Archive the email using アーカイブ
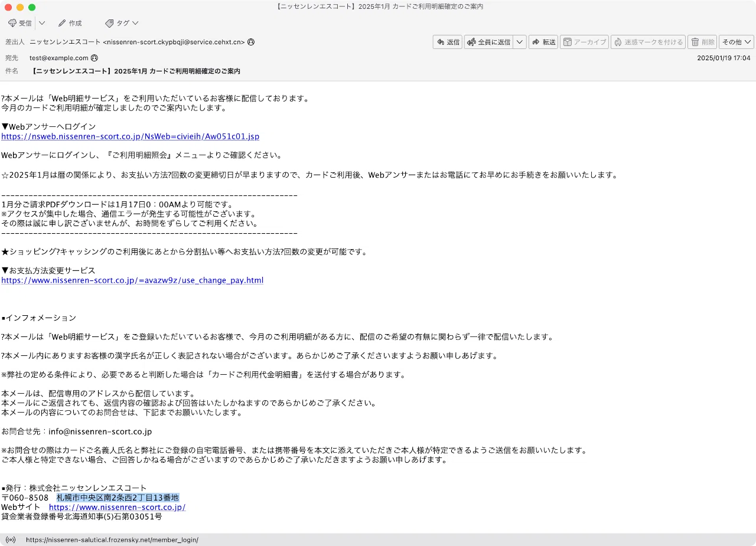This screenshot has width=756, height=546. click(x=584, y=42)
